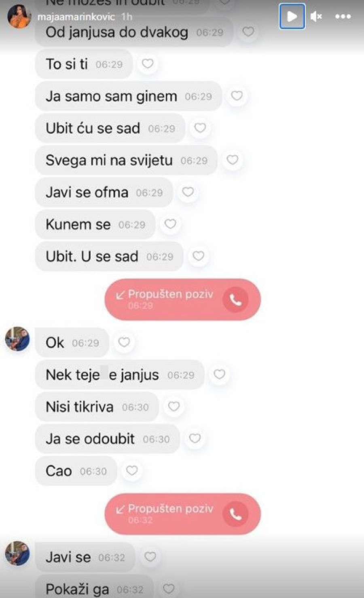Open sender avatar beside "Ok" message

pos(17,339)
